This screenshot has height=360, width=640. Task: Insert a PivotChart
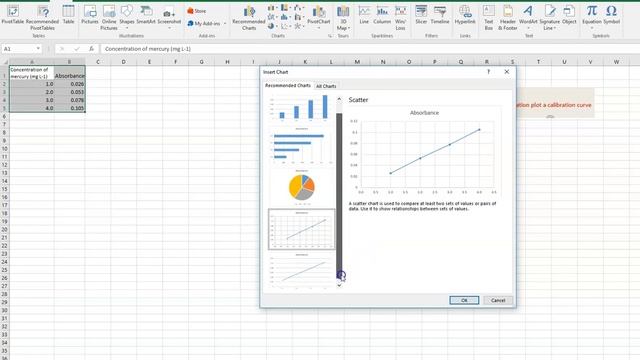(319, 18)
